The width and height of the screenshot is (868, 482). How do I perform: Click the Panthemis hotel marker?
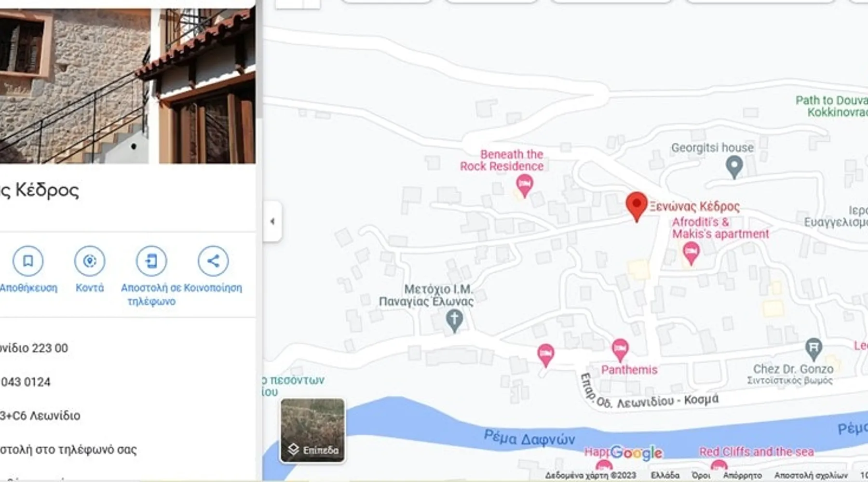620,348
